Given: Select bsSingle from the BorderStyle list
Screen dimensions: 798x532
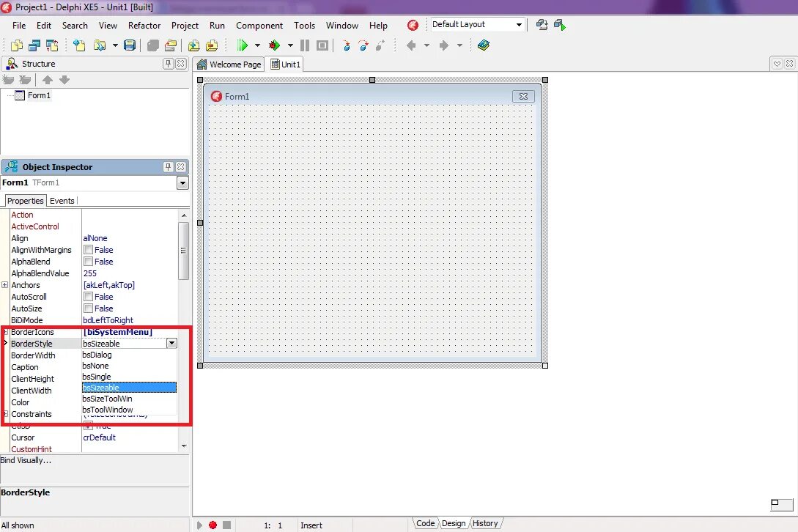Looking at the screenshot, I should click(x=129, y=377).
